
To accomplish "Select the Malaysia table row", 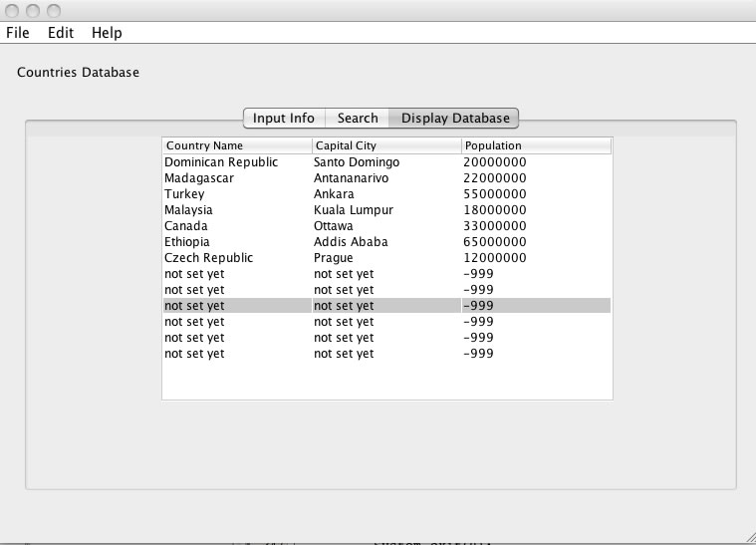I will tap(188, 209).
